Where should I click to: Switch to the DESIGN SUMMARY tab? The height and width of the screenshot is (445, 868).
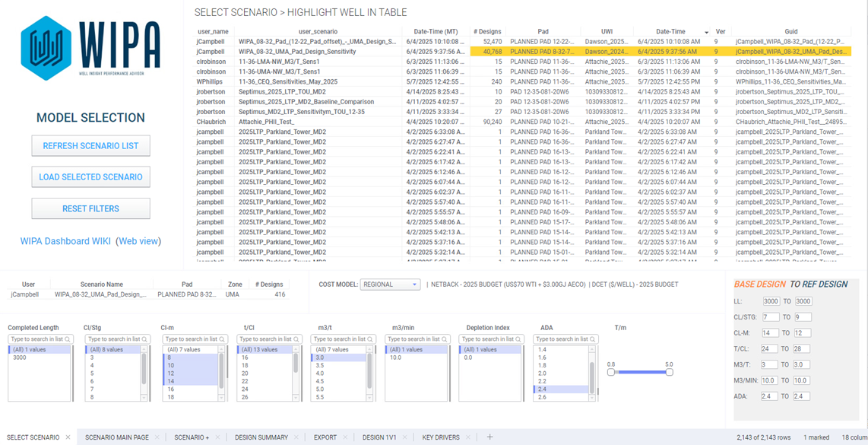coord(261,437)
